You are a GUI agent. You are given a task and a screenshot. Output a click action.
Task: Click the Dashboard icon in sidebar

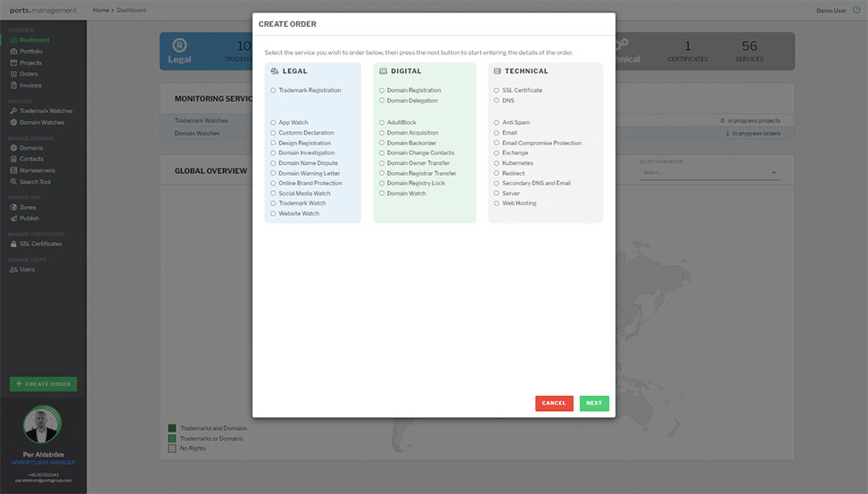(13, 40)
